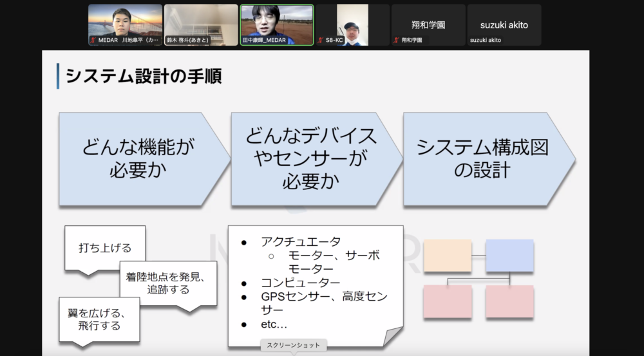The image size is (644, 356).
Task: Click muted mic icon on MEDAR 川地阜平 tile
Action: point(93,41)
